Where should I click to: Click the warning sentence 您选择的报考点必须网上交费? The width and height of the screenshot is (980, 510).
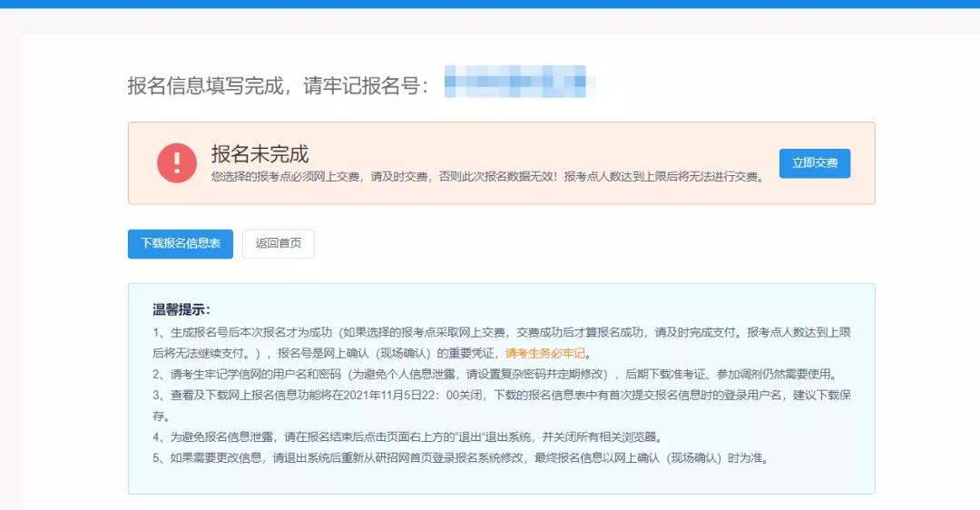[487, 177]
